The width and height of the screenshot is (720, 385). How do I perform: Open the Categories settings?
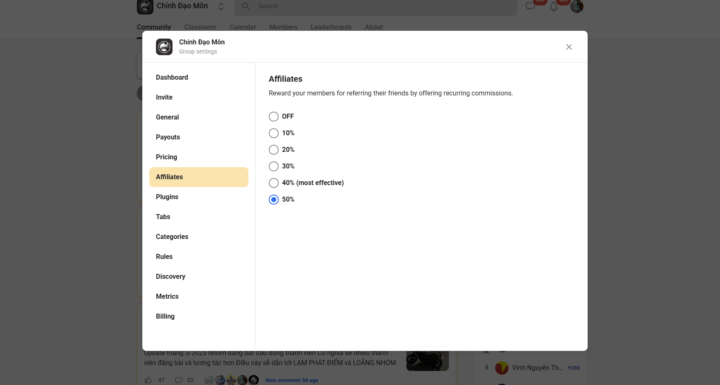[x=198, y=237]
